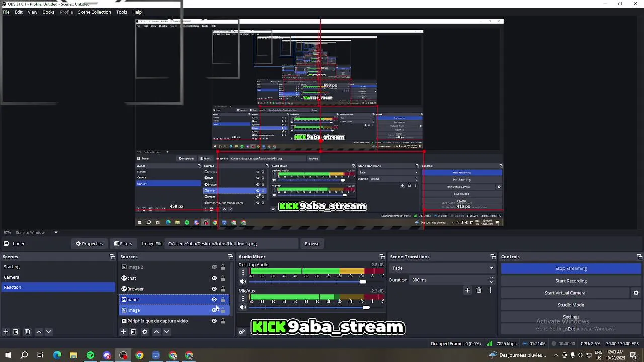
Task: Undock the Audio Mixer panel via float icon
Action: tap(382, 257)
